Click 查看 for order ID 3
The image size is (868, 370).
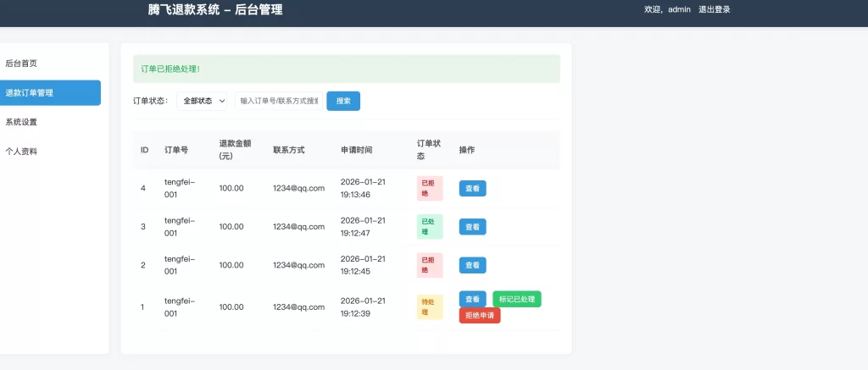(472, 227)
